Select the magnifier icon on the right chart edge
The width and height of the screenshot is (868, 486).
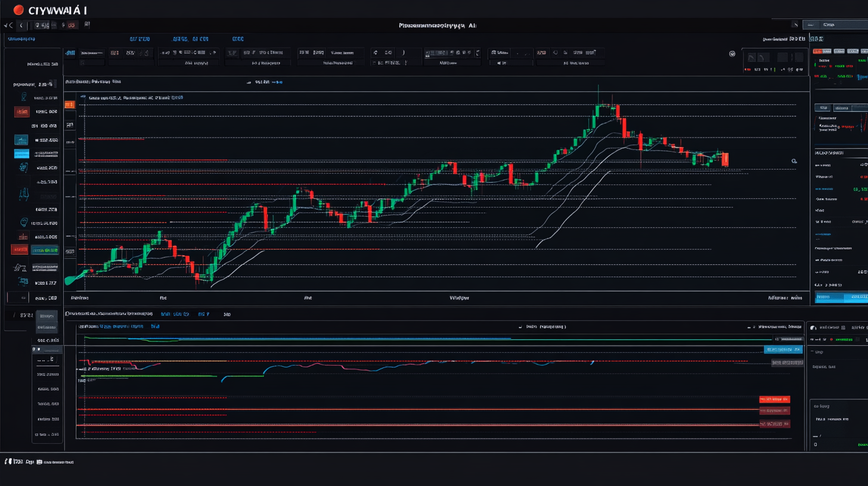[794, 161]
